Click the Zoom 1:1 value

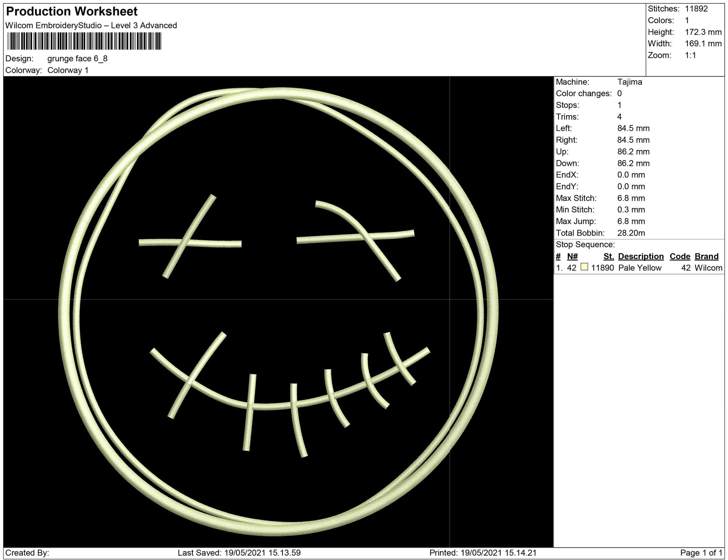point(690,55)
